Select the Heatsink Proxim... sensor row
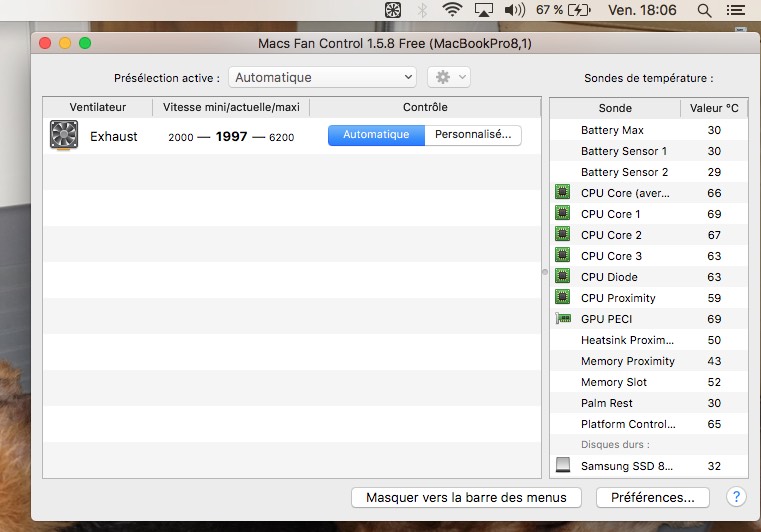761x532 pixels. (649, 340)
